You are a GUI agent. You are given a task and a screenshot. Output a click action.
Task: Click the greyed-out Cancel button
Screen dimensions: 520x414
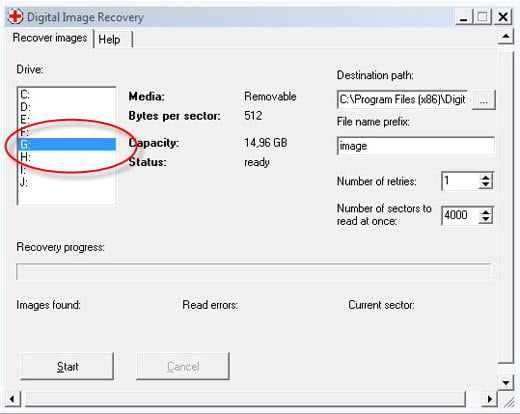[183, 366]
